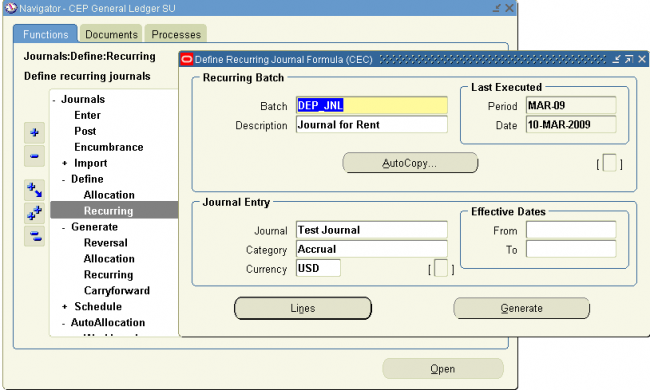Collapse the Define tree node

[x=64, y=180]
